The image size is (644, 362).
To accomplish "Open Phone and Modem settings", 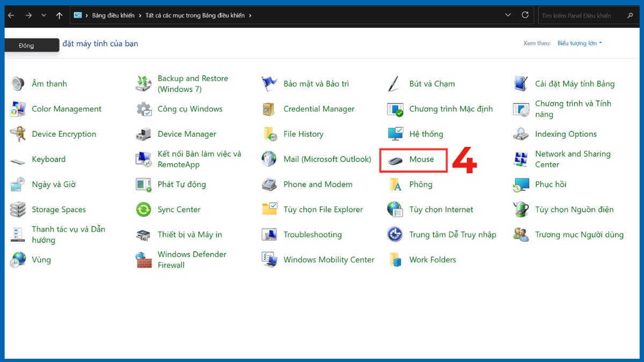I will 318,184.
